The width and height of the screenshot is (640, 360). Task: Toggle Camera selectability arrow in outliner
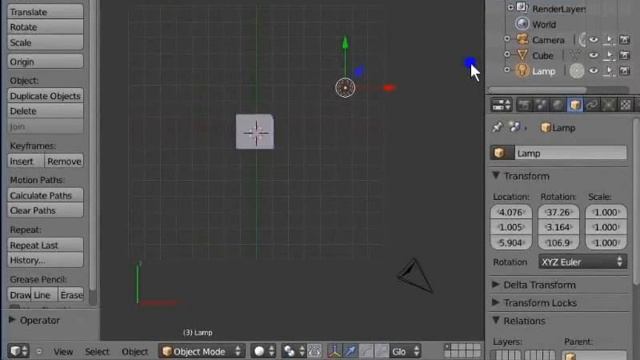(x=609, y=40)
